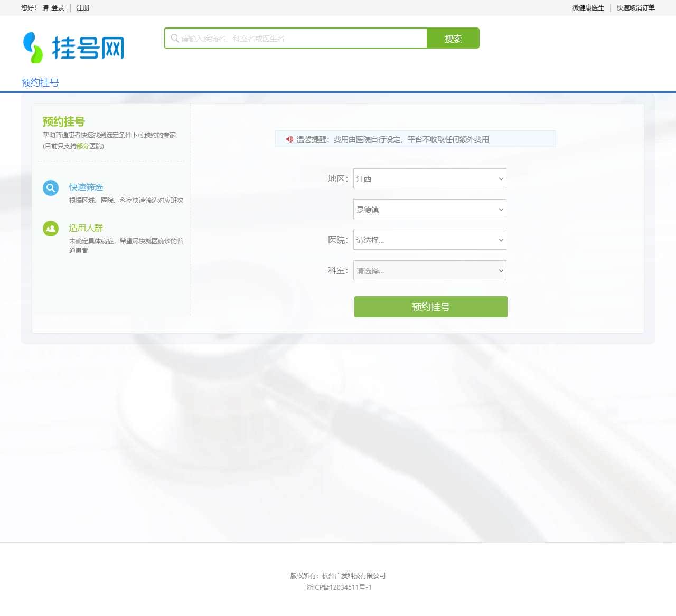Image resolution: width=676 pixels, height=616 pixels.
Task: Click the green 部分 link in sidebar text
Action: tap(82, 146)
